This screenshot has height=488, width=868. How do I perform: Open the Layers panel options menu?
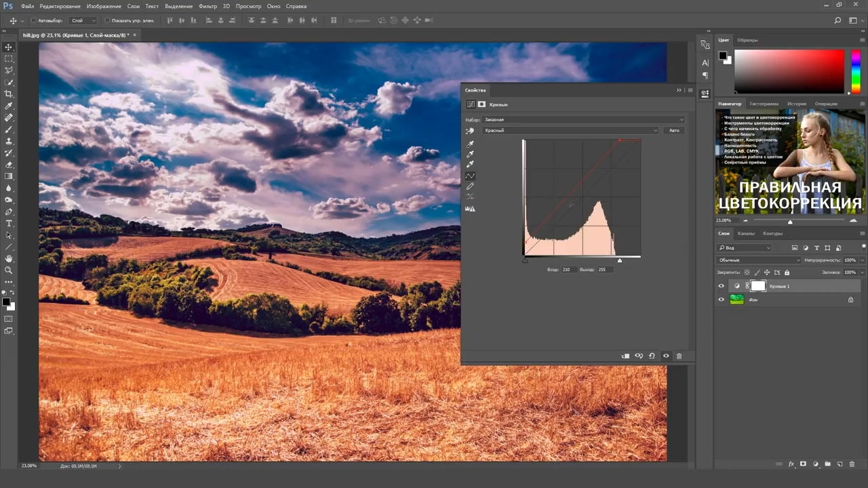863,234
